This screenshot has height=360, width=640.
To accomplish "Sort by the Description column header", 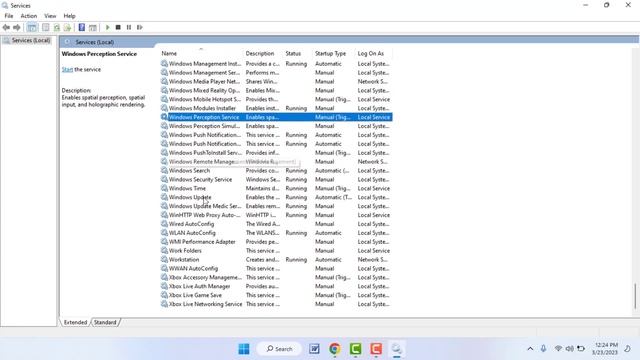I will coord(260,53).
